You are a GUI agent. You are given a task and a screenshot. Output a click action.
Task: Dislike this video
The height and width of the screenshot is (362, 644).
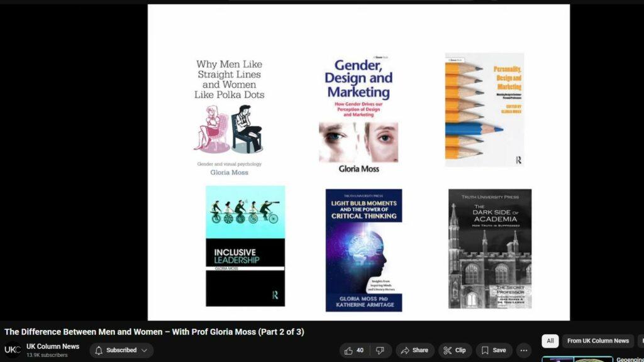coord(380,350)
